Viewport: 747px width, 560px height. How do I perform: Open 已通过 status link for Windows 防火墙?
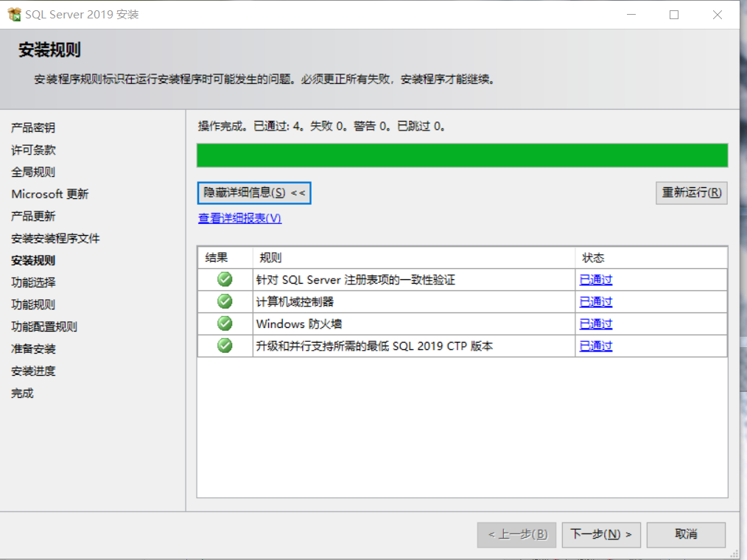(596, 324)
